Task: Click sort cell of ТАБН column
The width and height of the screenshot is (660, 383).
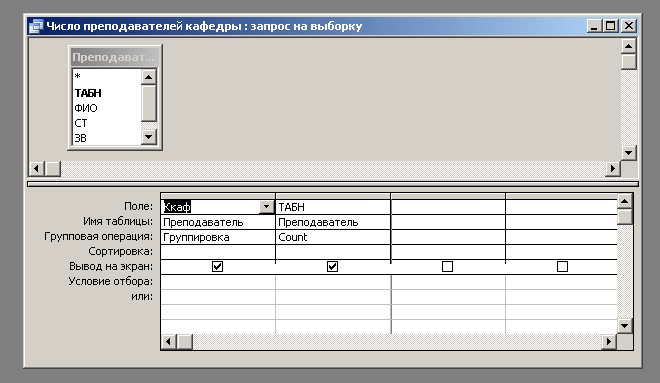Action: pos(333,252)
